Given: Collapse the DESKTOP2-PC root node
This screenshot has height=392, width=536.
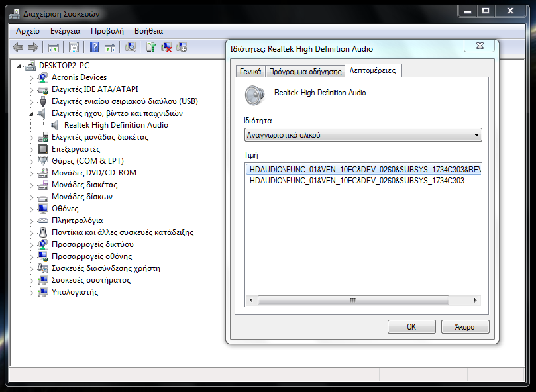Looking at the screenshot, I should (x=19, y=66).
